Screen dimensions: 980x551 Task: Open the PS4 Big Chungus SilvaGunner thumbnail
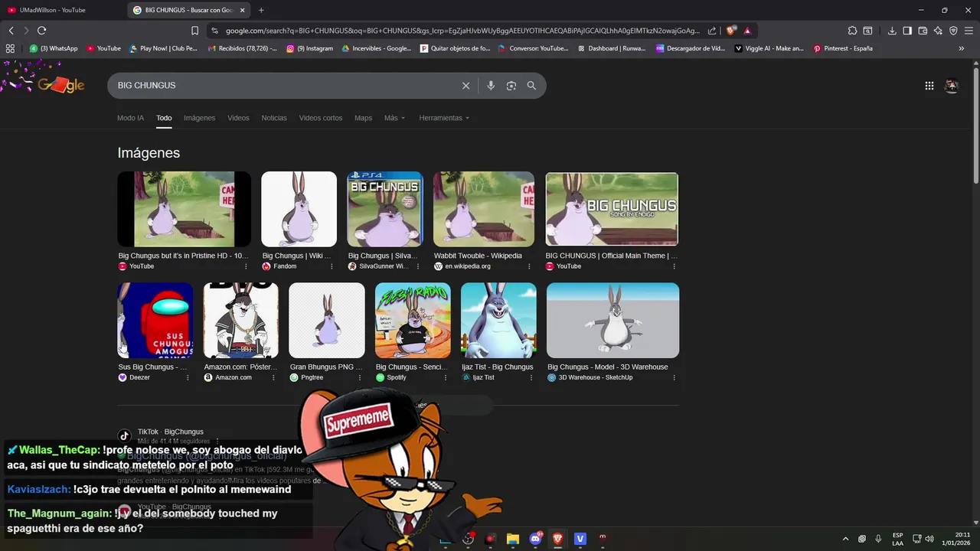385,209
